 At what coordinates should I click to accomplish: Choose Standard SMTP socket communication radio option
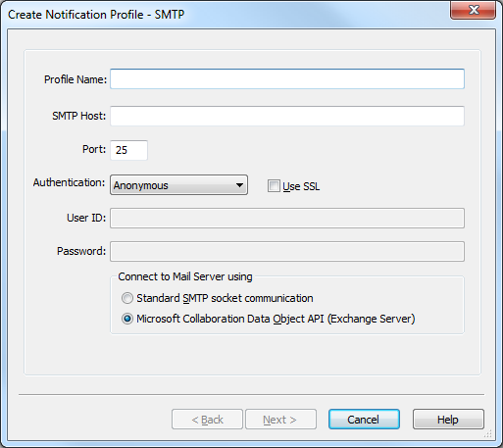click(x=127, y=298)
